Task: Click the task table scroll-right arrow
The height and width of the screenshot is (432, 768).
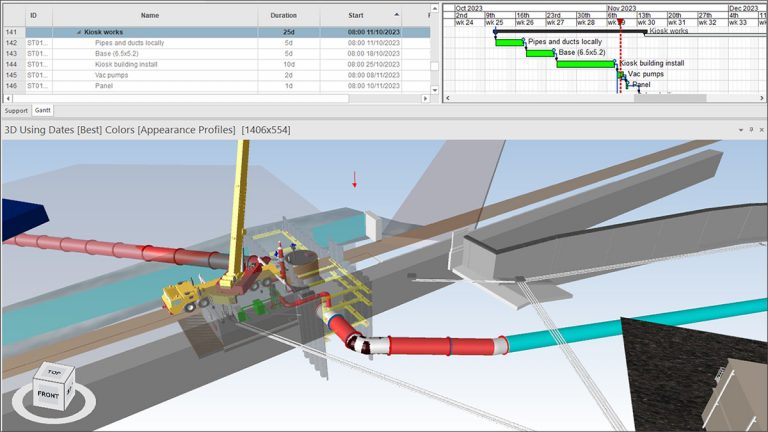Action: click(x=423, y=98)
